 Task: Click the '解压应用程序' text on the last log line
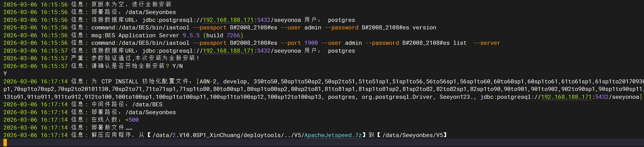(111, 135)
